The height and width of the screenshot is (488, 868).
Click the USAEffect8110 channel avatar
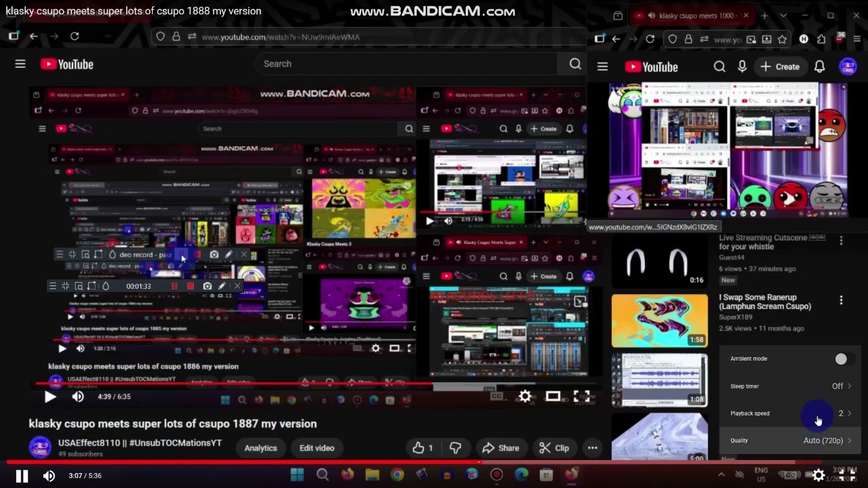[x=40, y=447]
